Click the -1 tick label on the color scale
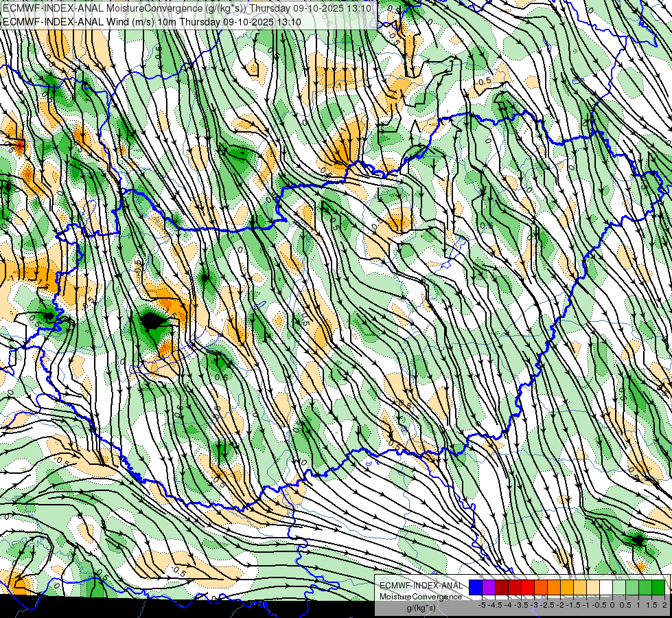672x618 pixels. click(x=586, y=605)
